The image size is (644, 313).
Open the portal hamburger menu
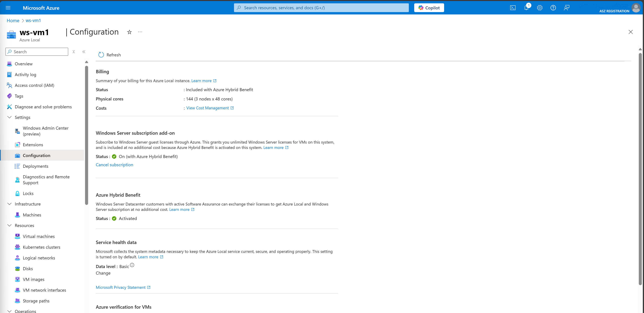(8, 8)
